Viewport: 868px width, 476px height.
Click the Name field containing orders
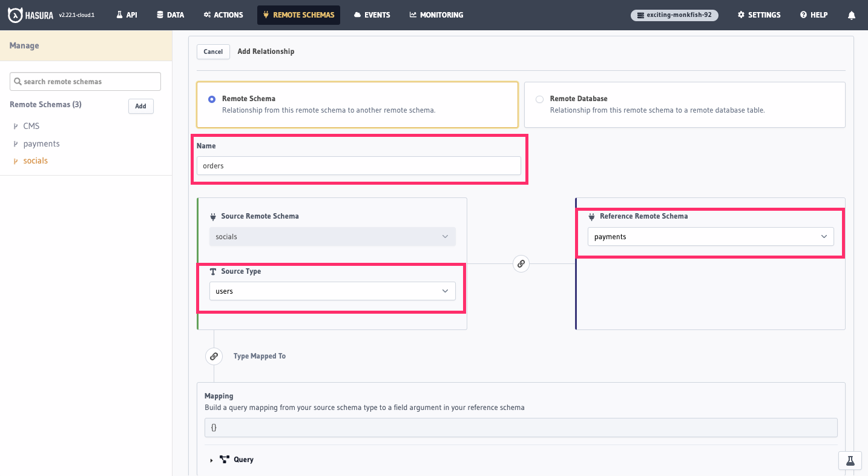coord(358,165)
